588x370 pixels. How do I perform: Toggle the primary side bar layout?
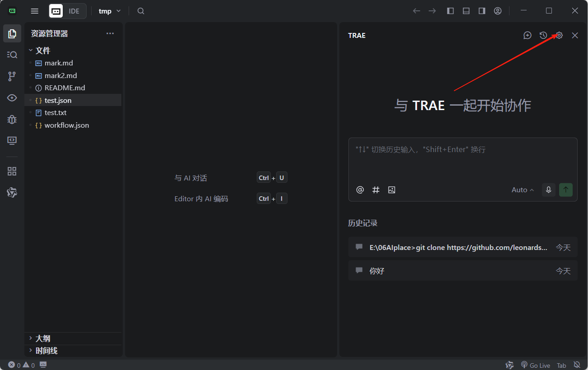(450, 11)
